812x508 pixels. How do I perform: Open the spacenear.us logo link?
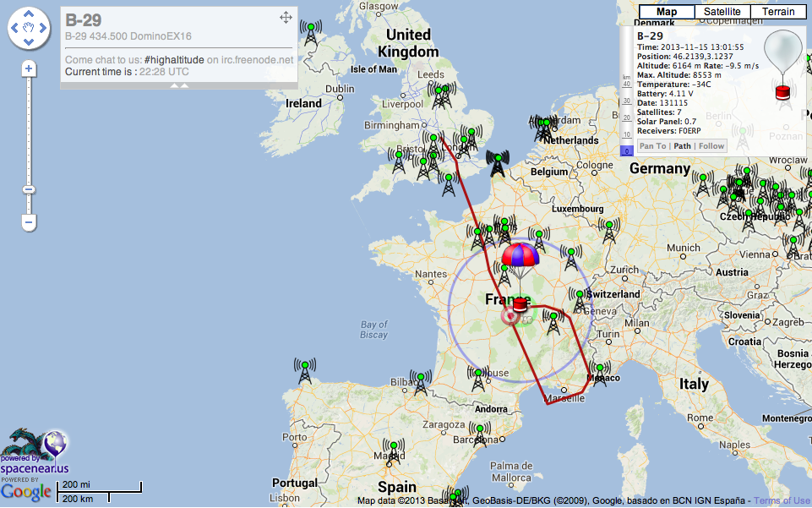34,451
